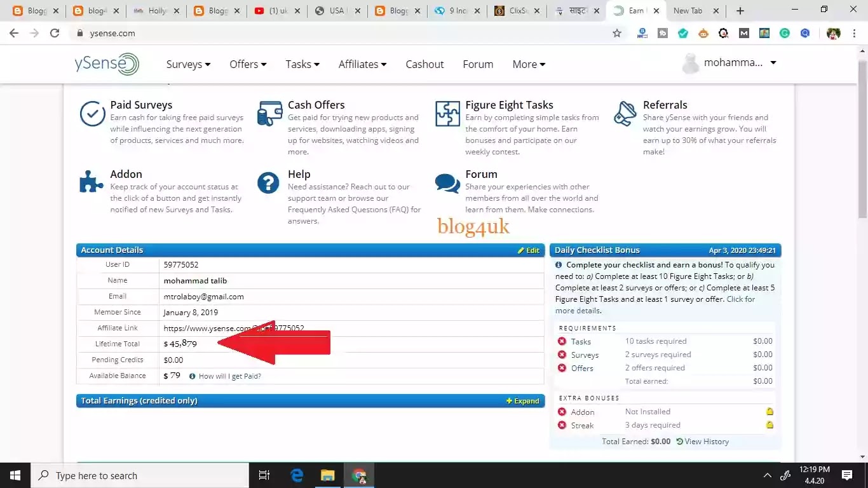Open the Affiliates dropdown menu
Image resolution: width=868 pixels, height=488 pixels.
pos(362,64)
